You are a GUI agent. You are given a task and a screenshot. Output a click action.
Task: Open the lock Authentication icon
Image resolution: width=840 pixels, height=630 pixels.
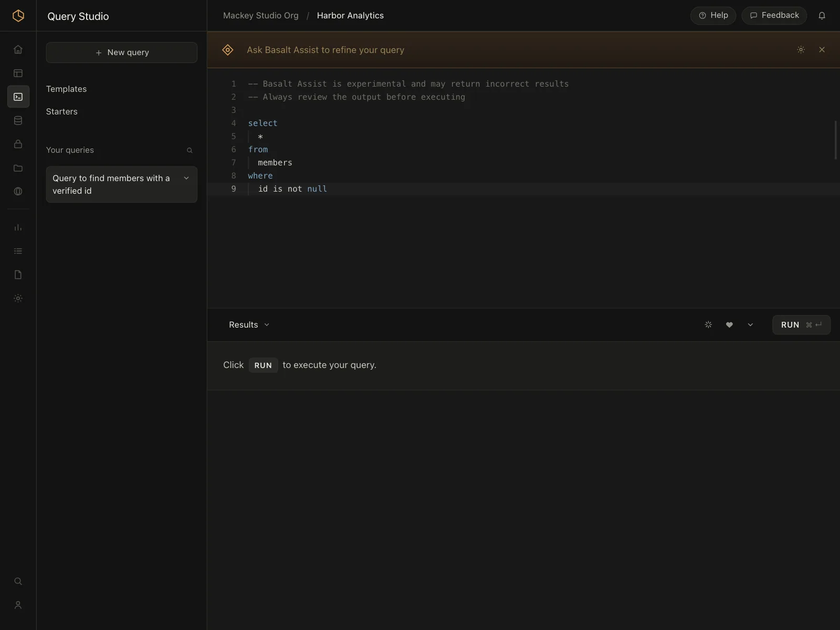coord(18,144)
